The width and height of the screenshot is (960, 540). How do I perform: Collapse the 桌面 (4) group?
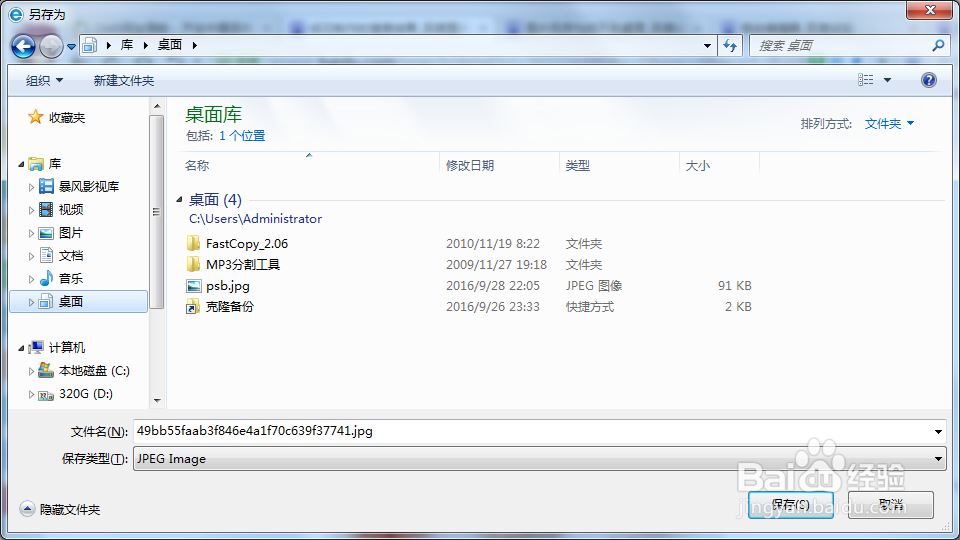pyautogui.click(x=179, y=199)
